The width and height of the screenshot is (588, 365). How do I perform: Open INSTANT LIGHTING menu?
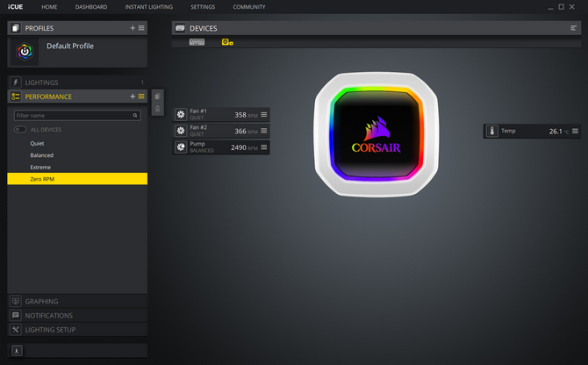coord(149,7)
